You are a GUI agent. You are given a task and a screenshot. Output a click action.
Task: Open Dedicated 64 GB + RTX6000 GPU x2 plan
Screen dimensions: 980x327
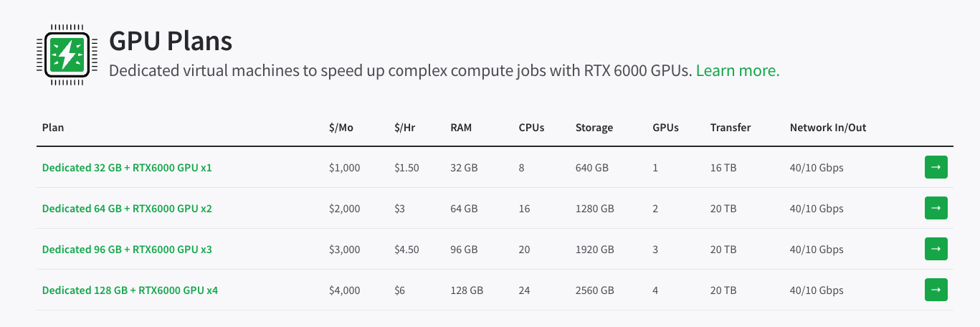pos(127,209)
